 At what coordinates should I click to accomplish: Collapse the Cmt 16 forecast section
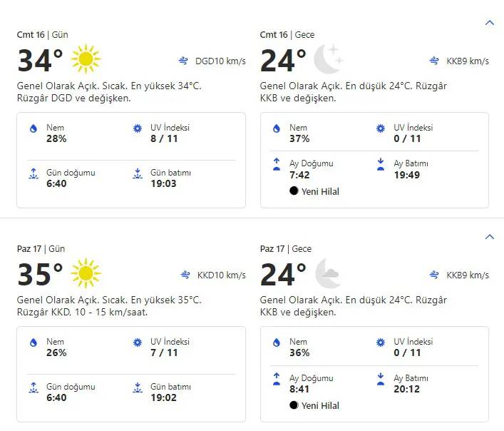tap(489, 23)
